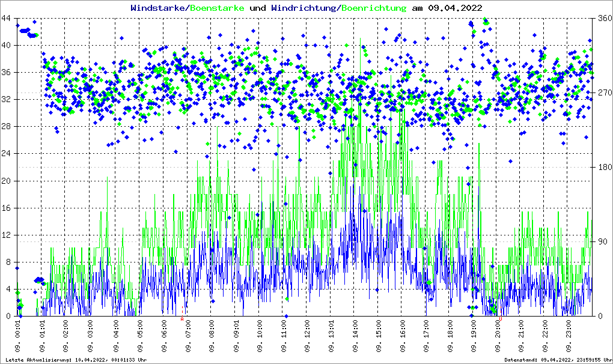
Task: Click the '180' value on the right axis
Action: (603, 167)
